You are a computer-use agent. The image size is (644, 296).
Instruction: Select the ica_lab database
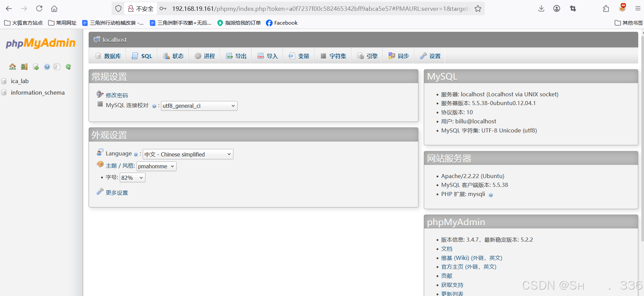coord(20,81)
